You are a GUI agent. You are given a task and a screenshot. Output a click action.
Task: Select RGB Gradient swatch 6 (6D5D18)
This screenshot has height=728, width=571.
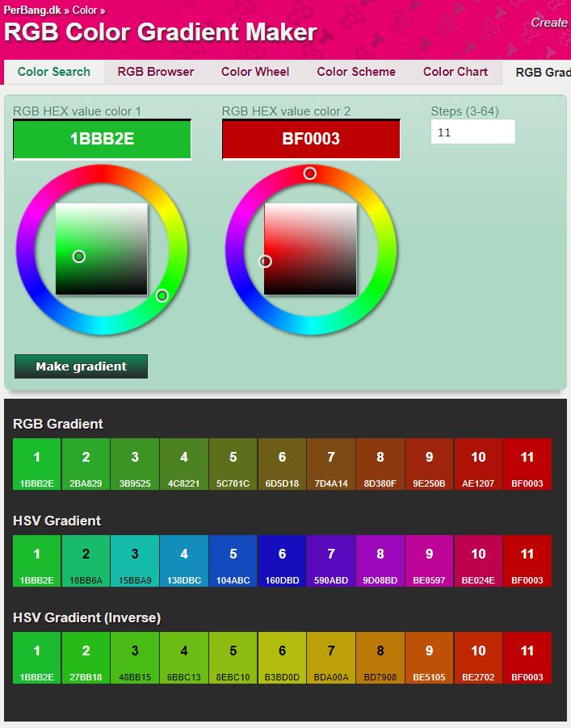point(282,465)
